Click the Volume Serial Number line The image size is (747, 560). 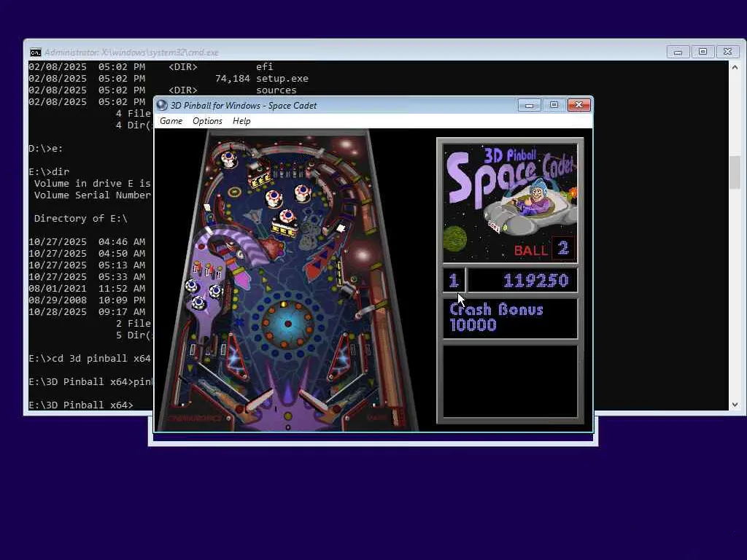(x=92, y=195)
